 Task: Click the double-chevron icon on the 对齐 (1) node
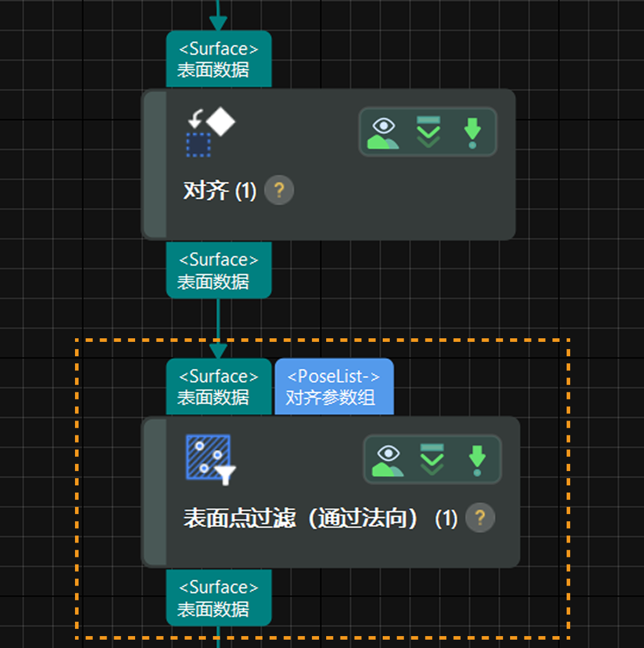[429, 132]
